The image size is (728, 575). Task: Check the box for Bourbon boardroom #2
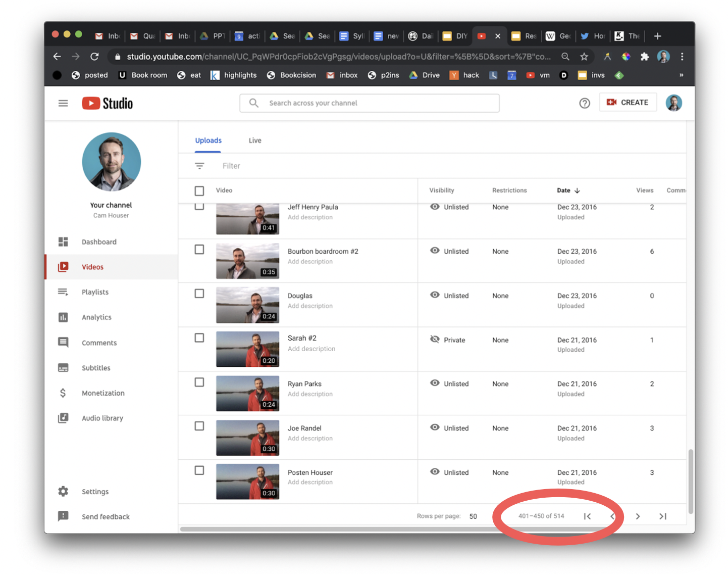tap(199, 250)
